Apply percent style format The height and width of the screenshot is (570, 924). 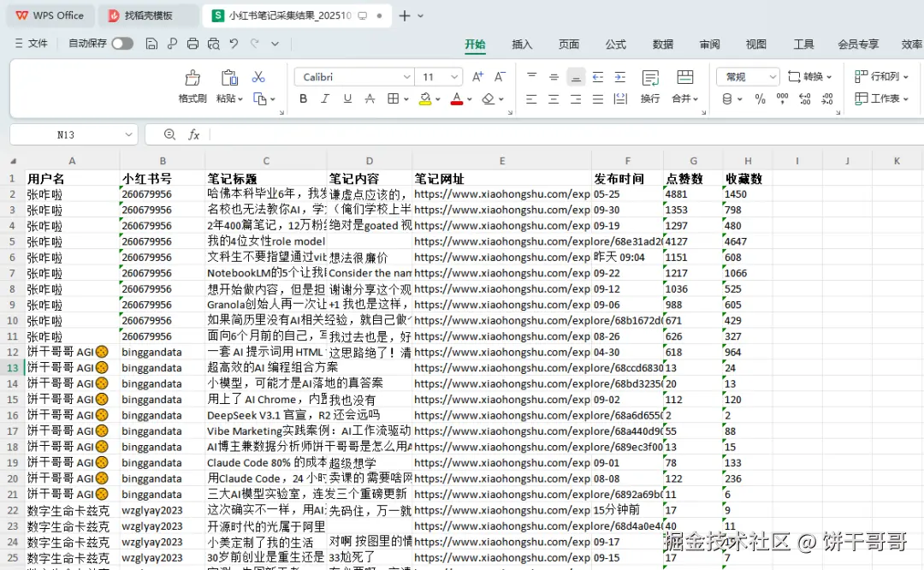(761, 99)
